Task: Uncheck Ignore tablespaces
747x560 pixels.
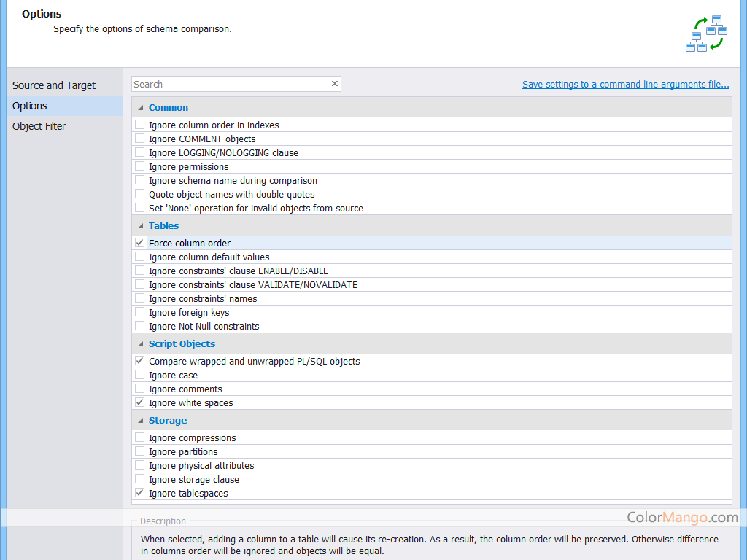Action: (x=139, y=493)
